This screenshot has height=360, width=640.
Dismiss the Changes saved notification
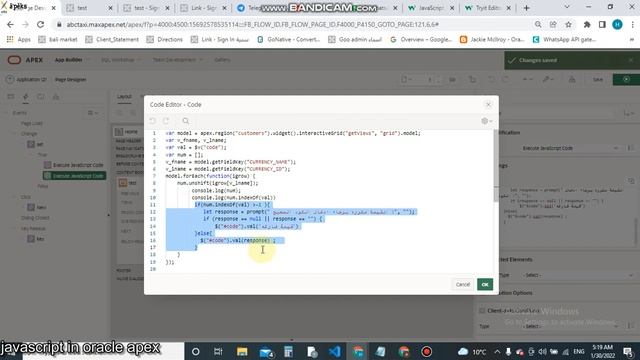click(631, 60)
